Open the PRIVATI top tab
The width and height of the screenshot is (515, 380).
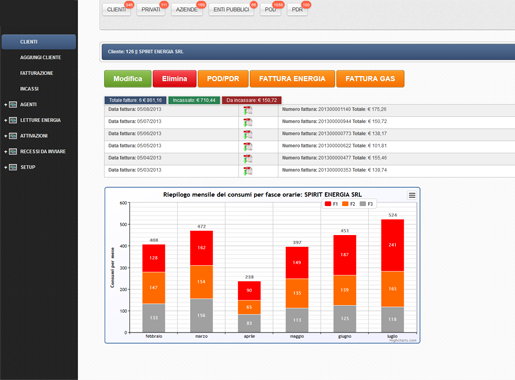[x=151, y=10]
